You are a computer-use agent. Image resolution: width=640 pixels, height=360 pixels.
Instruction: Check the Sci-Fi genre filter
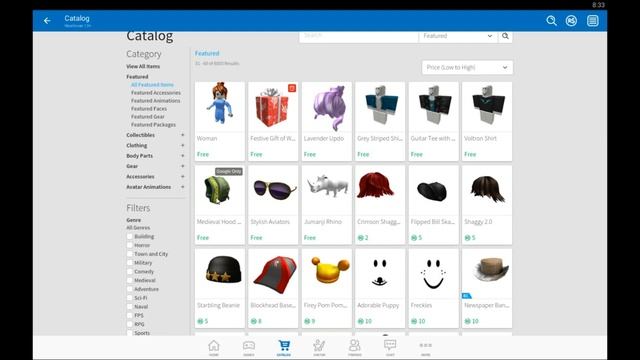130,298
